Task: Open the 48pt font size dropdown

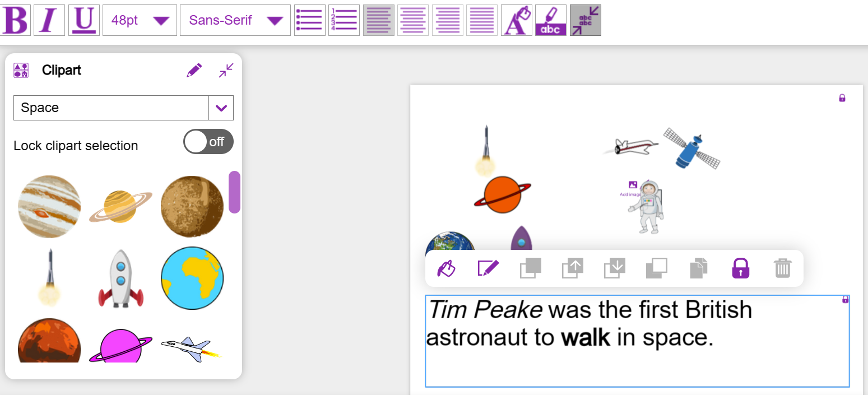Action: pos(140,20)
